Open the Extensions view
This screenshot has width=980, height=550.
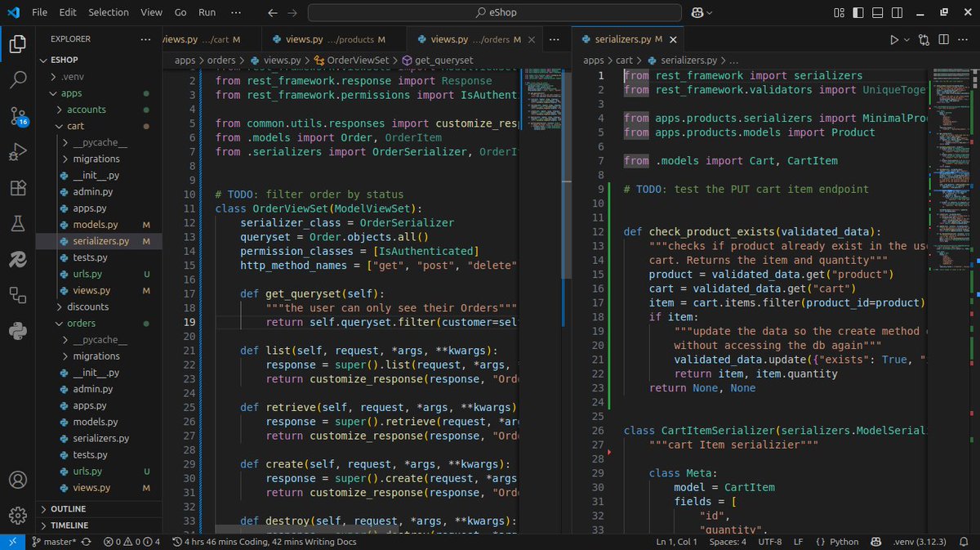[18, 187]
